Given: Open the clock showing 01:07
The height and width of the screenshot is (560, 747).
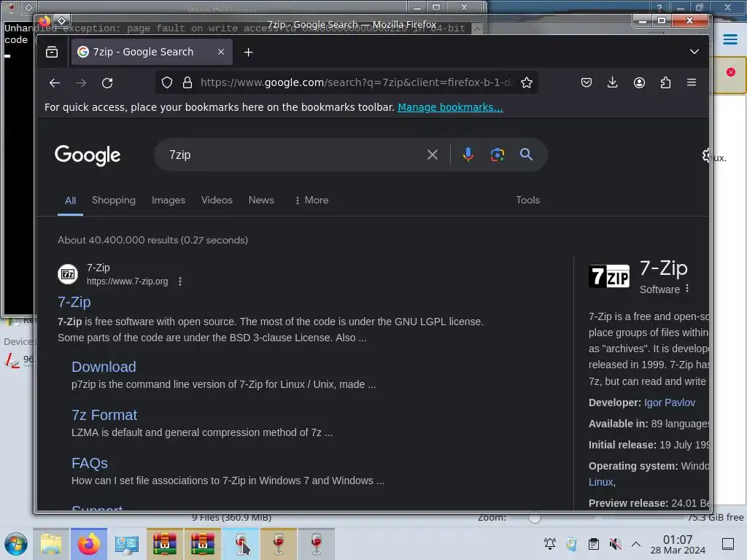Looking at the screenshot, I should coord(678,544).
